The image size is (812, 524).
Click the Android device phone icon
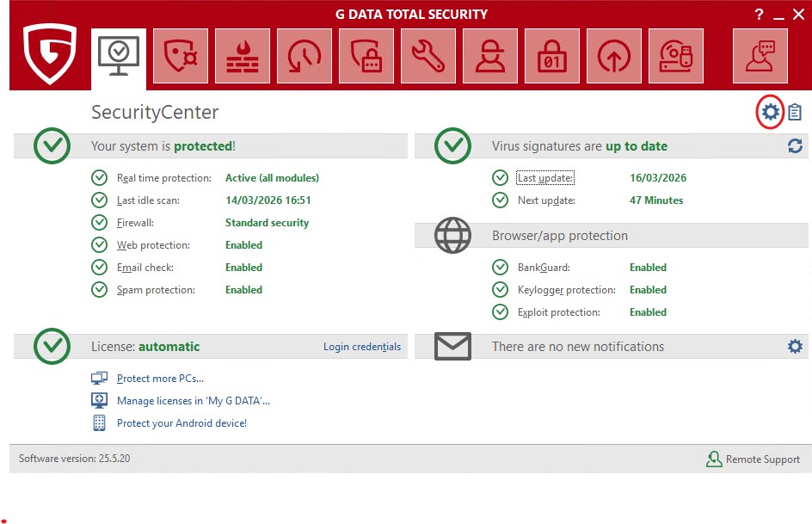point(99,423)
